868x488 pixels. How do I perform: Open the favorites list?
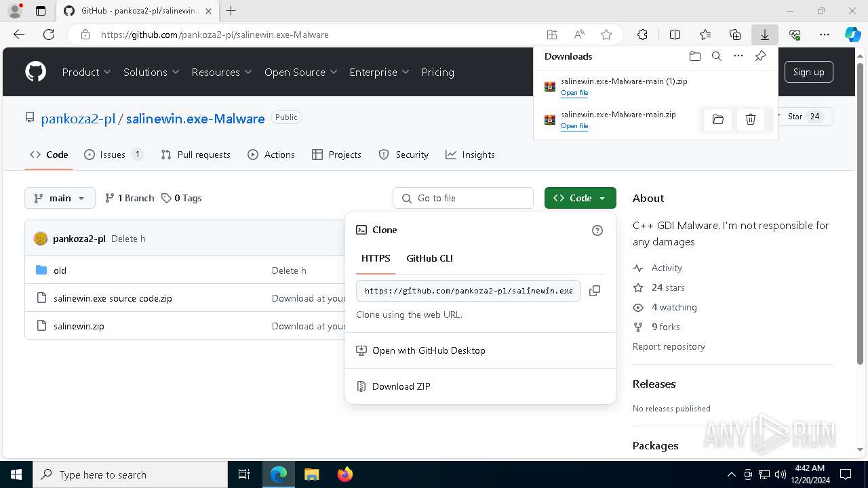click(705, 35)
